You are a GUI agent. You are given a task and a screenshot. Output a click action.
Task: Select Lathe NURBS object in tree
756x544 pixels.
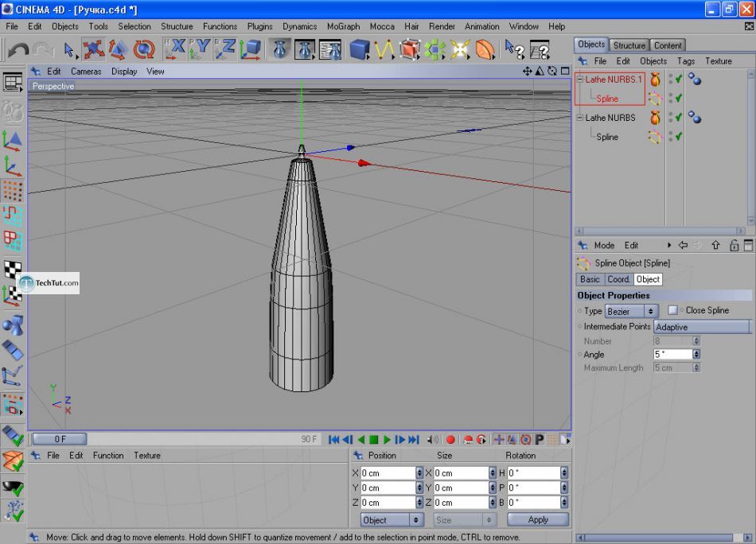tap(610, 118)
